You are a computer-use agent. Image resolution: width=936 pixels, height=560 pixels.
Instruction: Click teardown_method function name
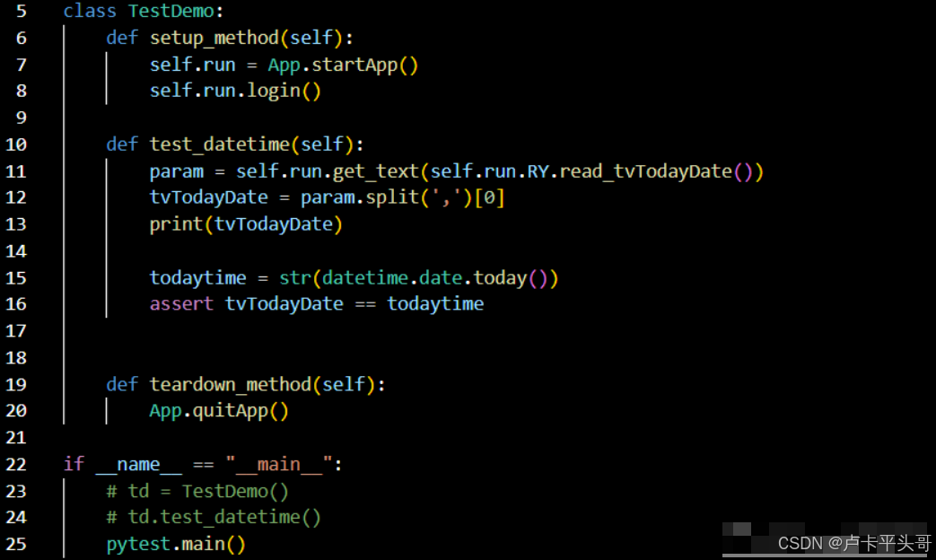point(230,384)
